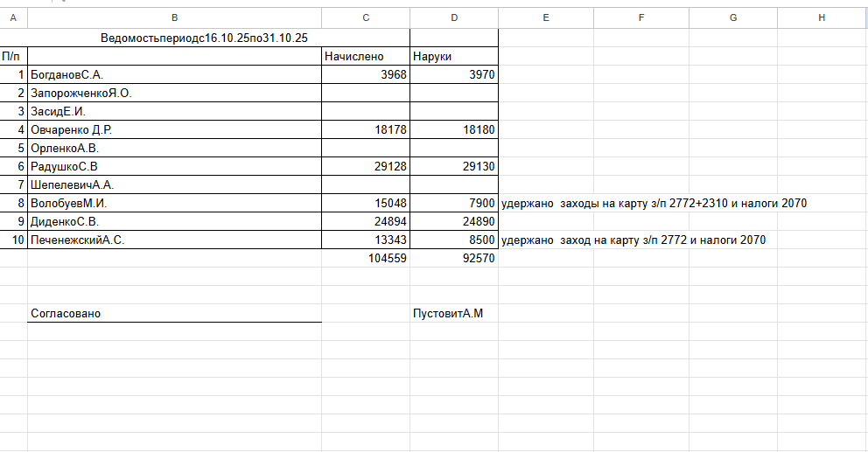Click the payout value 3970

454,74
